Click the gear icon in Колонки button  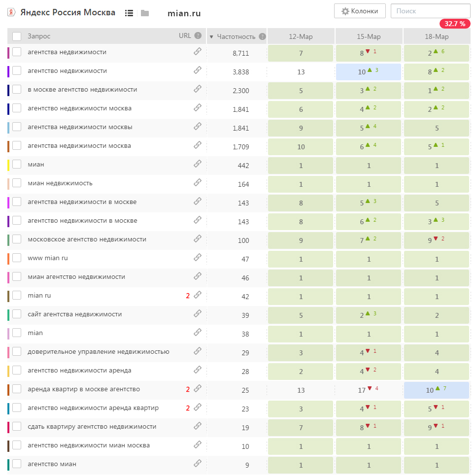pos(345,11)
